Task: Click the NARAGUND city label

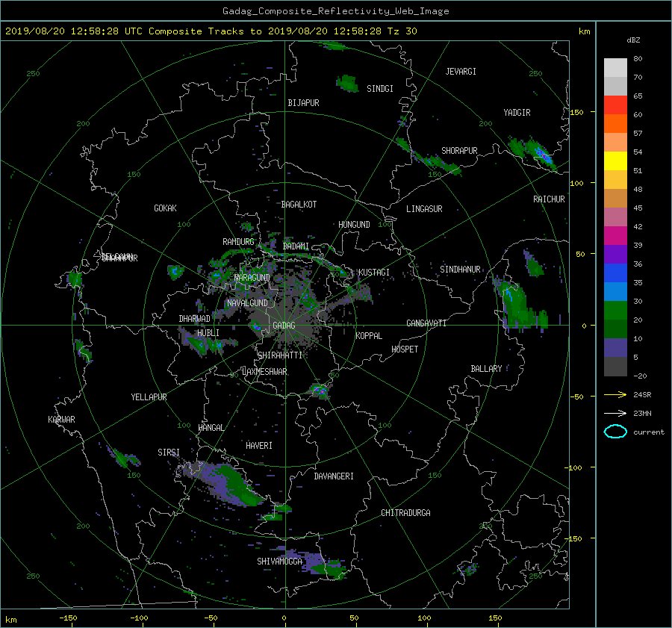Action: pyautogui.click(x=252, y=278)
